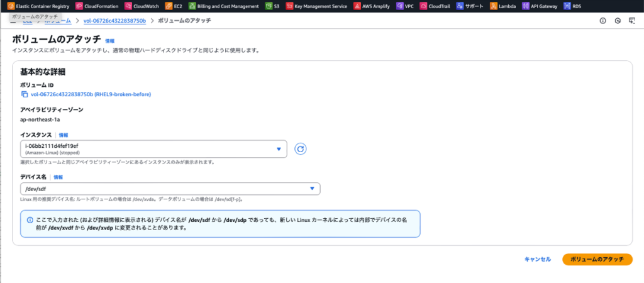Click the info circle icon at top right
The height and width of the screenshot is (283, 644).
603,21
